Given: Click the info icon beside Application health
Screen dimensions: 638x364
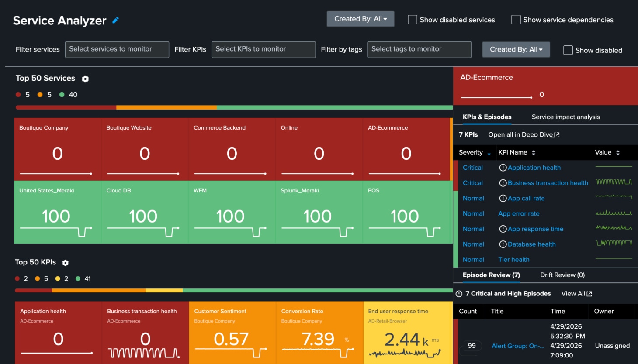Looking at the screenshot, I should [x=503, y=168].
